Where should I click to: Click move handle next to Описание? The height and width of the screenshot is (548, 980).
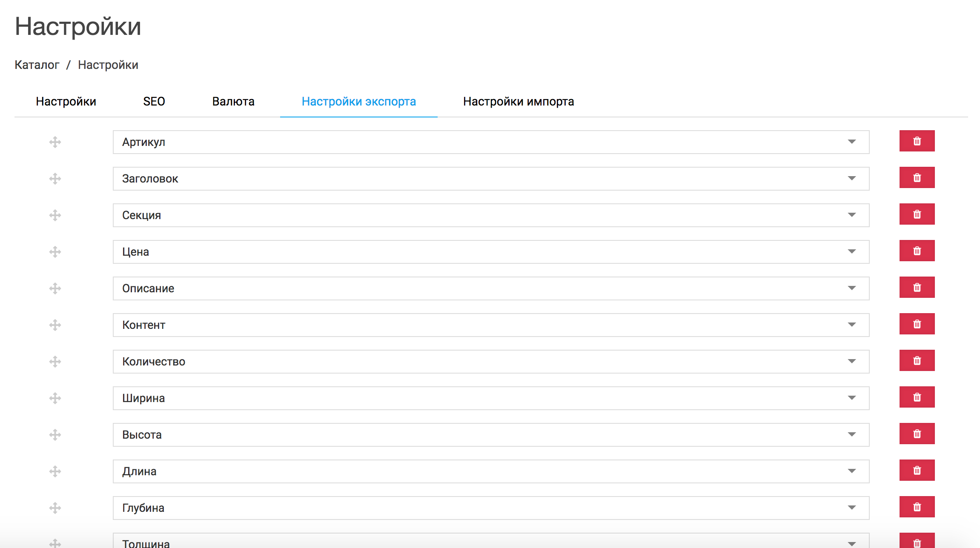[55, 288]
